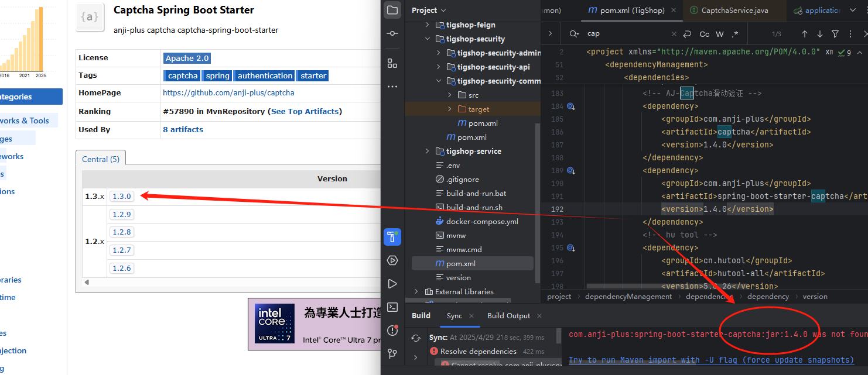Open the Build tool window hammer icon
Screen dimensions: 868x375
[x=392, y=237]
